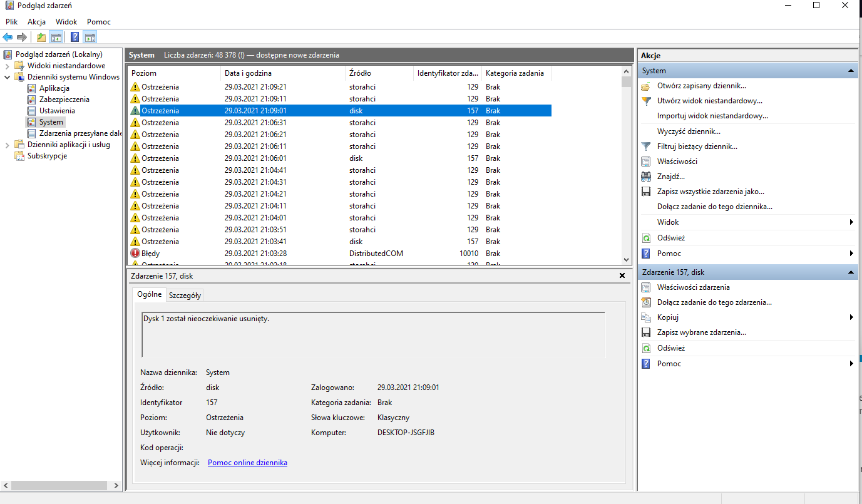This screenshot has height=504, width=862.
Task: Click the Help question mark toolbar icon
Action: pos(74,37)
